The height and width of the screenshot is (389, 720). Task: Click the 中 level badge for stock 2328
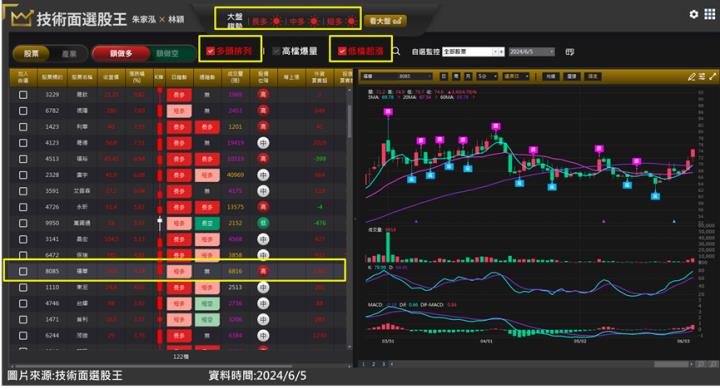(263, 175)
